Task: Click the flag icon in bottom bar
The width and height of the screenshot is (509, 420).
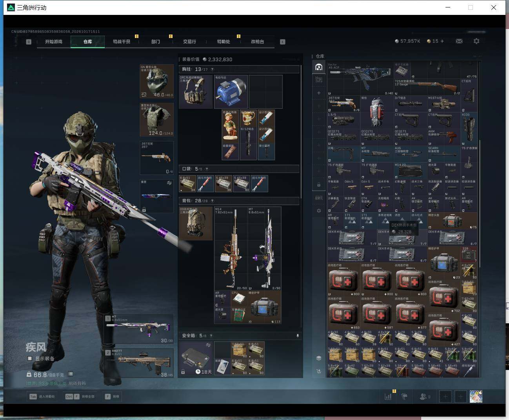Action: [404, 396]
